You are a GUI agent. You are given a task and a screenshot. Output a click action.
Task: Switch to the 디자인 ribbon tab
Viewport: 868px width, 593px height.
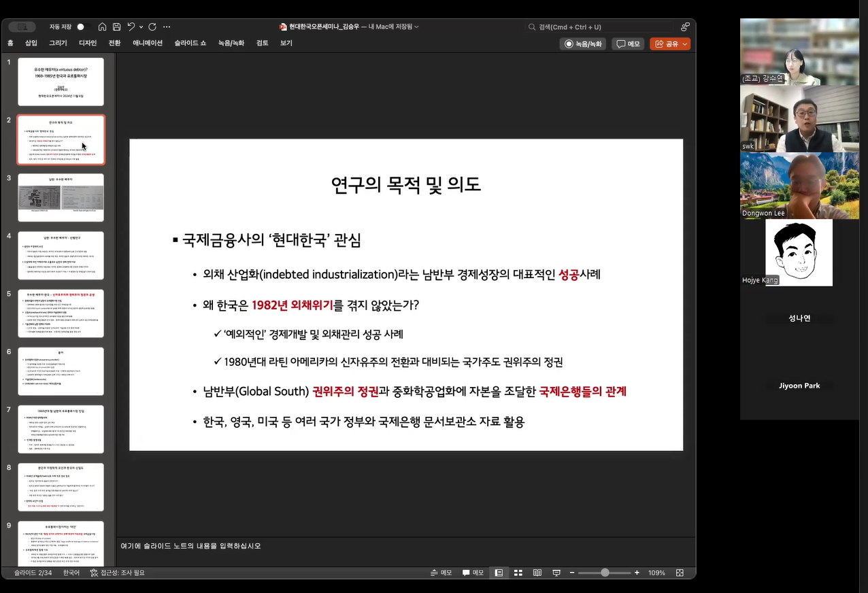coord(88,43)
